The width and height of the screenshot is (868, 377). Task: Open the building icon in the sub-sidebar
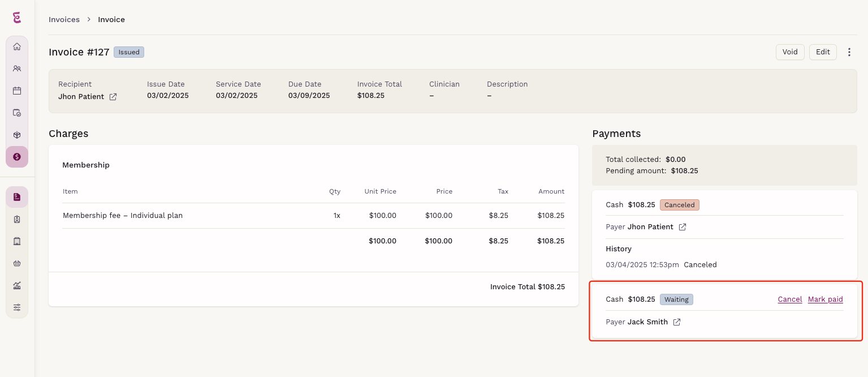pos(17,241)
